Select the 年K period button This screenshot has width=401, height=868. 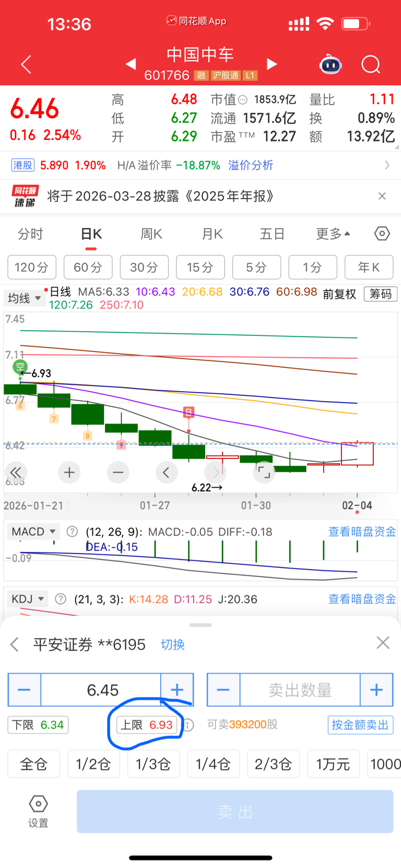(x=369, y=267)
